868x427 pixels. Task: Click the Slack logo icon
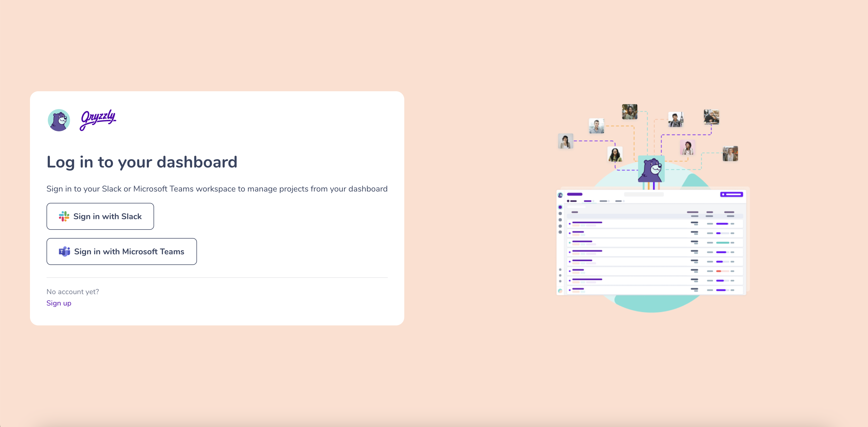click(64, 216)
